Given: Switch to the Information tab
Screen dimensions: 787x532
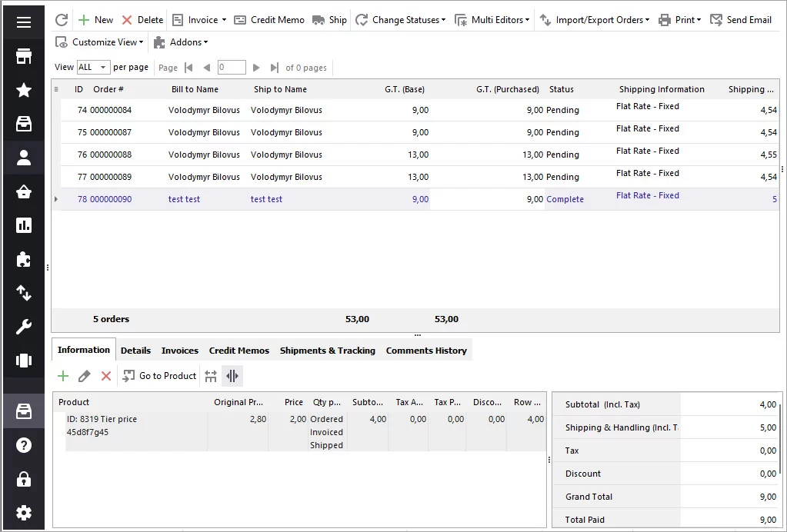Looking at the screenshot, I should tap(84, 350).
